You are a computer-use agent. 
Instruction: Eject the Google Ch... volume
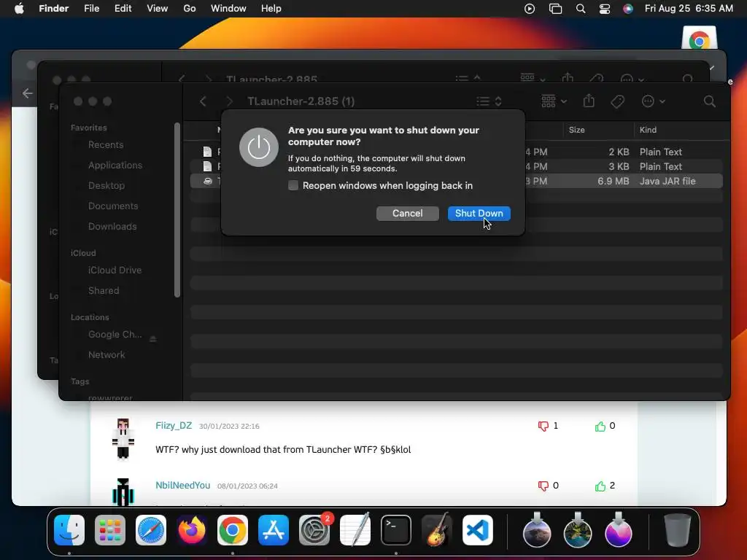(153, 338)
